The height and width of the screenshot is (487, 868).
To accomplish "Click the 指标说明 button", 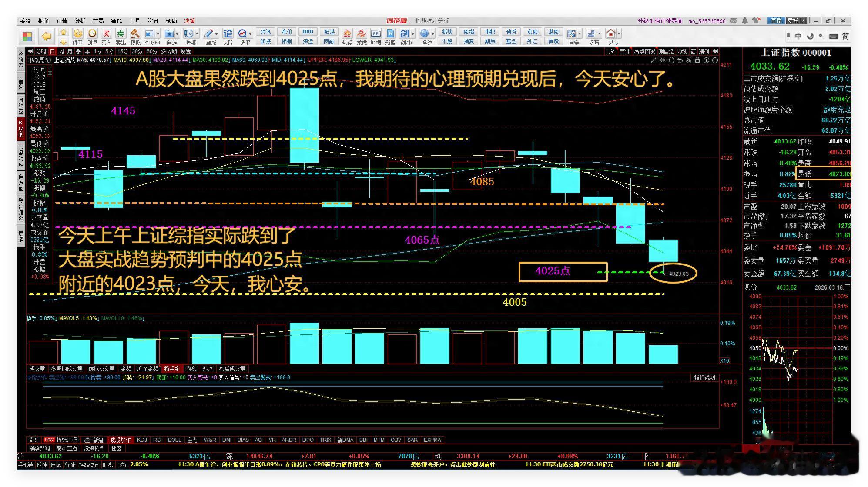I will coord(704,377).
